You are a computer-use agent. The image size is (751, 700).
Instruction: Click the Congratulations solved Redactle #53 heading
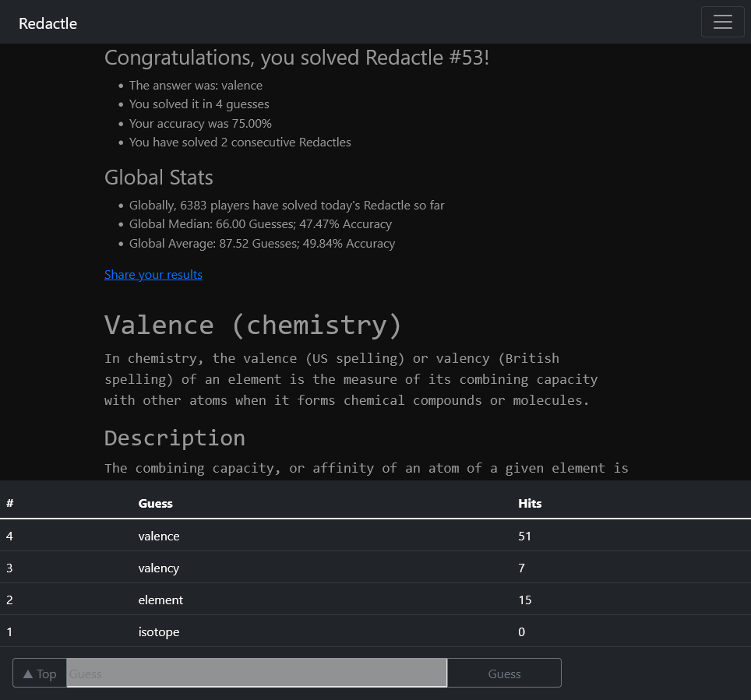click(x=296, y=58)
